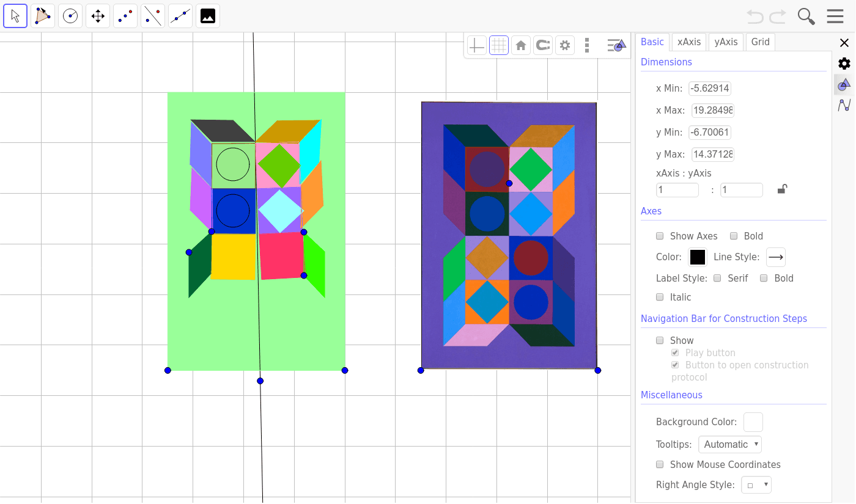The height and width of the screenshot is (504, 856).
Task: Select the dark red circle in right image
Action: coord(531,258)
